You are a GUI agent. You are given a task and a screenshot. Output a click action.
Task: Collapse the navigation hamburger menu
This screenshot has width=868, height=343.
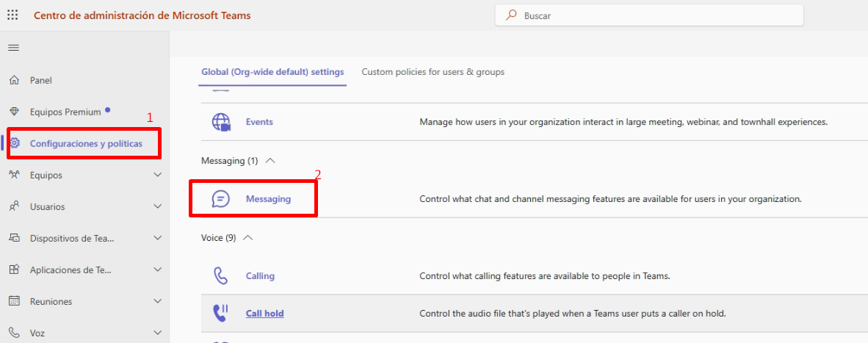(x=13, y=48)
